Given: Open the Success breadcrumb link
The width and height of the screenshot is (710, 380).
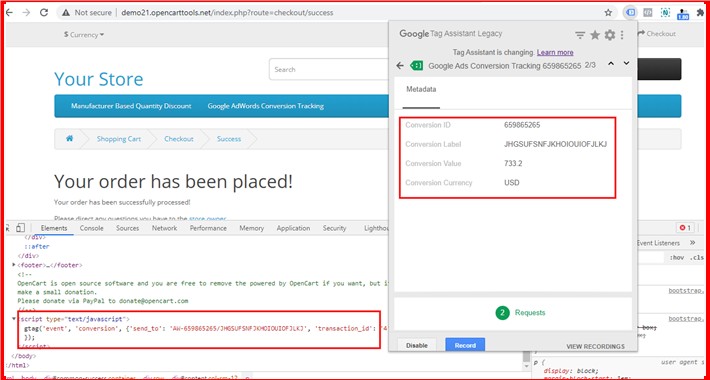Looking at the screenshot, I should [x=229, y=139].
